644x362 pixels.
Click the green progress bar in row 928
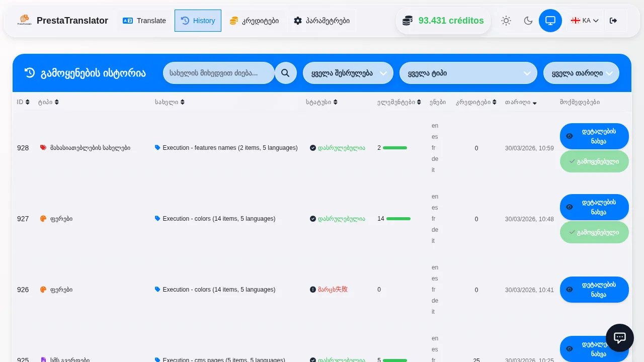pyautogui.click(x=394, y=148)
